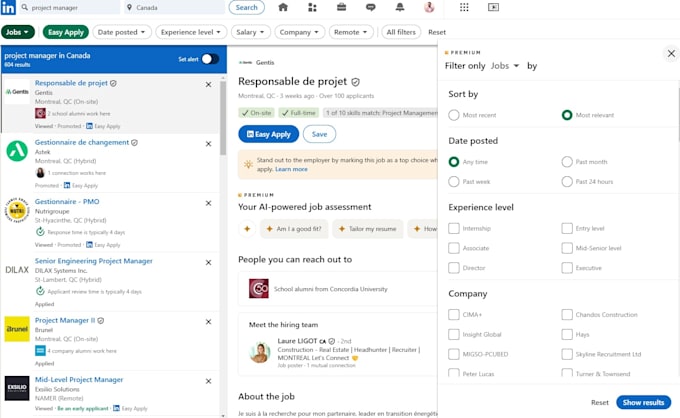Click the Exsilio company logo
This screenshot has height=418, width=680.
pos(17,388)
